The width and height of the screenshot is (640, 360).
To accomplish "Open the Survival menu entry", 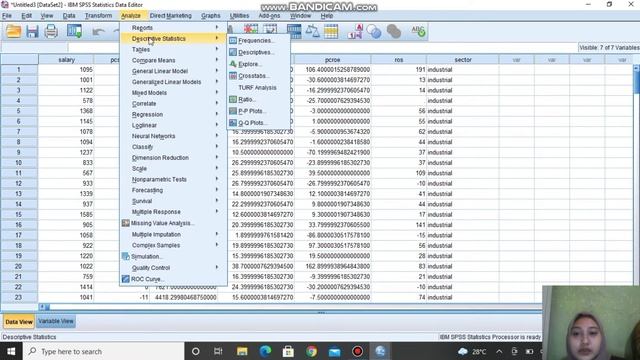I will (173, 201).
